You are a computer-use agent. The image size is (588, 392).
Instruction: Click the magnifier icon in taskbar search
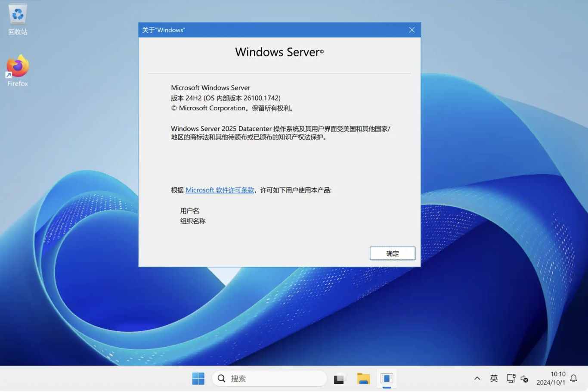222,379
